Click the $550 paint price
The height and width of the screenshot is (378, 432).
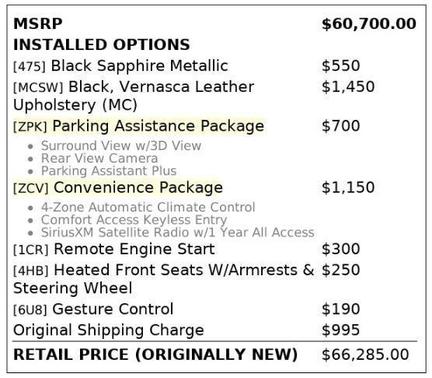pos(341,66)
